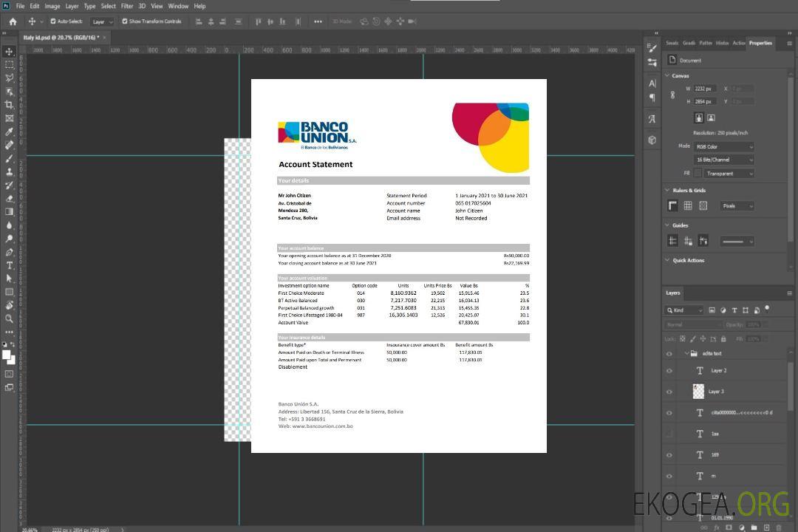The height and width of the screenshot is (532, 798).
Task: Select the Clone Stamp tool
Action: click(9, 171)
